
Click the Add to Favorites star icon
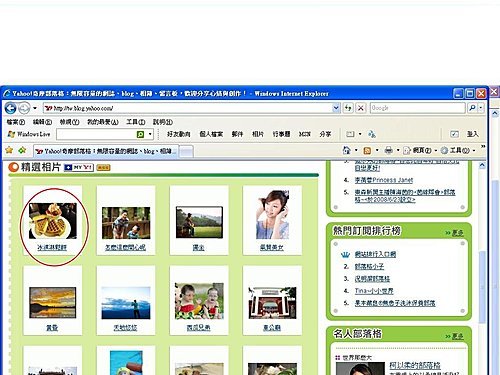coord(22,150)
